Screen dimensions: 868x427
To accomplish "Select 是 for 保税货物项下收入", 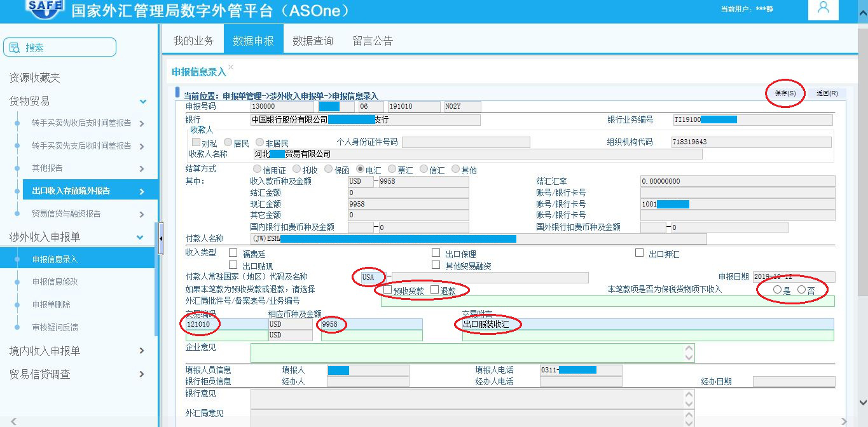I will tap(777, 290).
